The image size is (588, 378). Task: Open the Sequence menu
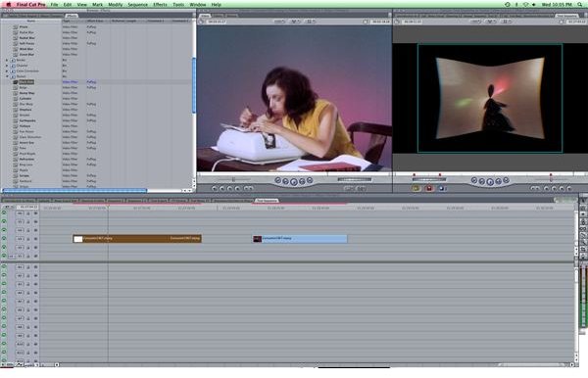(137, 5)
